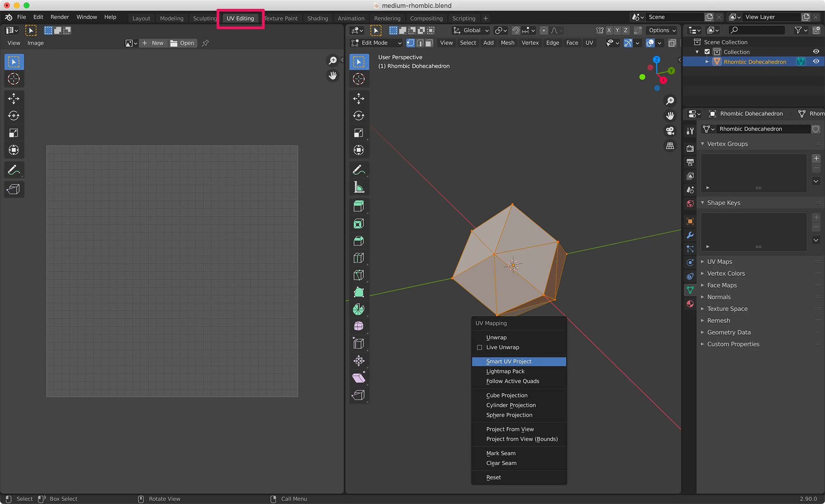Viewport: 825px width, 504px height.
Task: Select the Poly Build tool
Action: click(359, 292)
